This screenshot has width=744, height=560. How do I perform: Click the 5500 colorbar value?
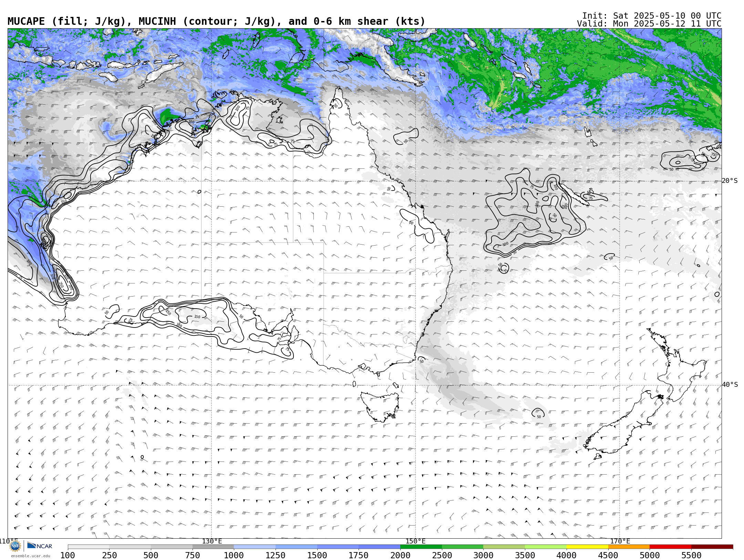tap(691, 556)
